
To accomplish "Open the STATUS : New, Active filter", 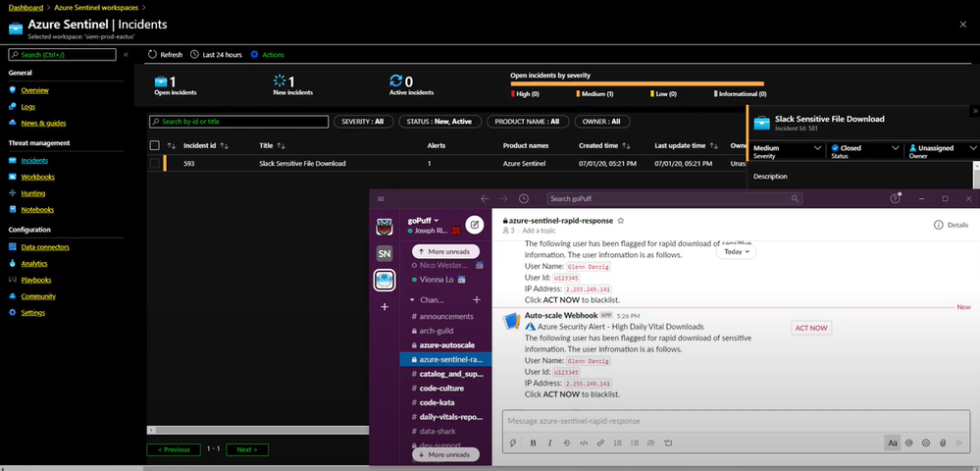I will 439,122.
